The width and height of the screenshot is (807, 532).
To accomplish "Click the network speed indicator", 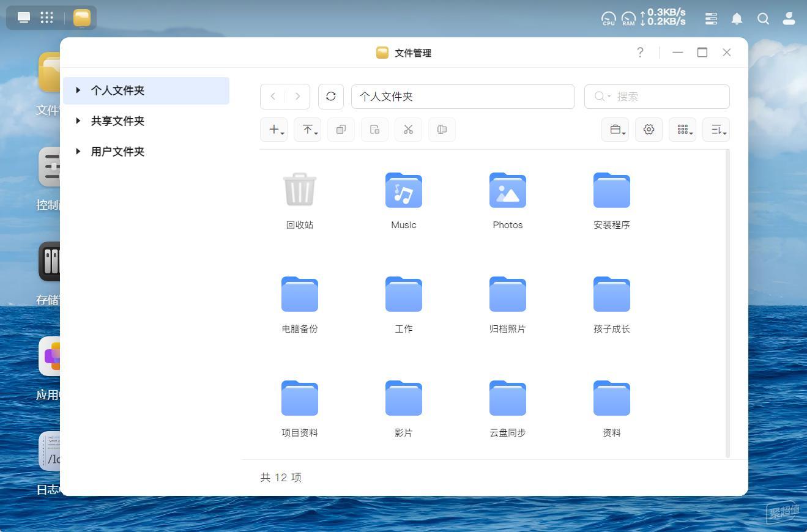I will pyautogui.click(x=663, y=17).
